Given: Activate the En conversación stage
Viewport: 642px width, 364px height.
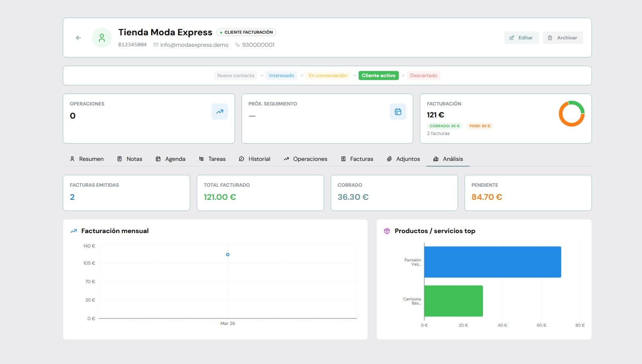Looking at the screenshot, I should [x=327, y=75].
